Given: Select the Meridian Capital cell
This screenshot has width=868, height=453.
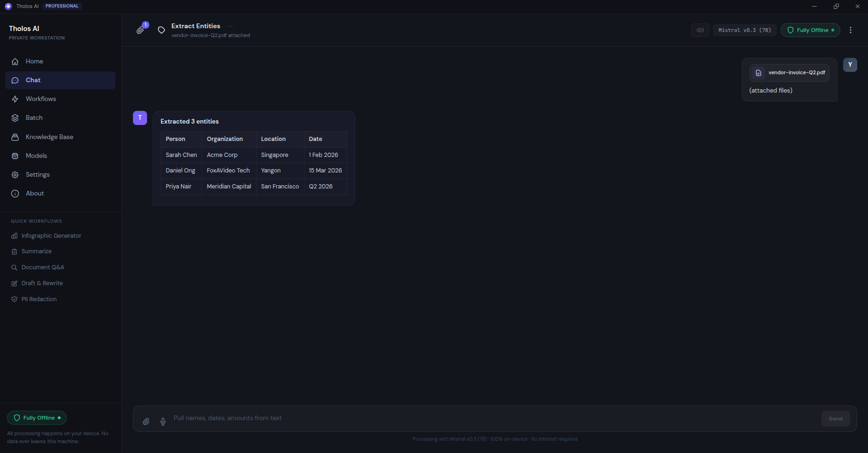Looking at the screenshot, I should (x=229, y=187).
